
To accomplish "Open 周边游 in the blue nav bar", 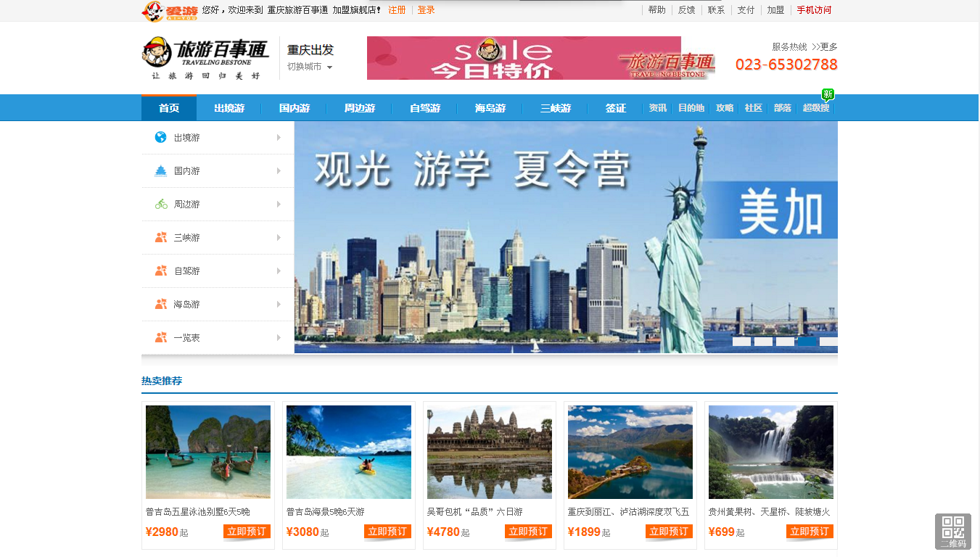I will click(360, 108).
